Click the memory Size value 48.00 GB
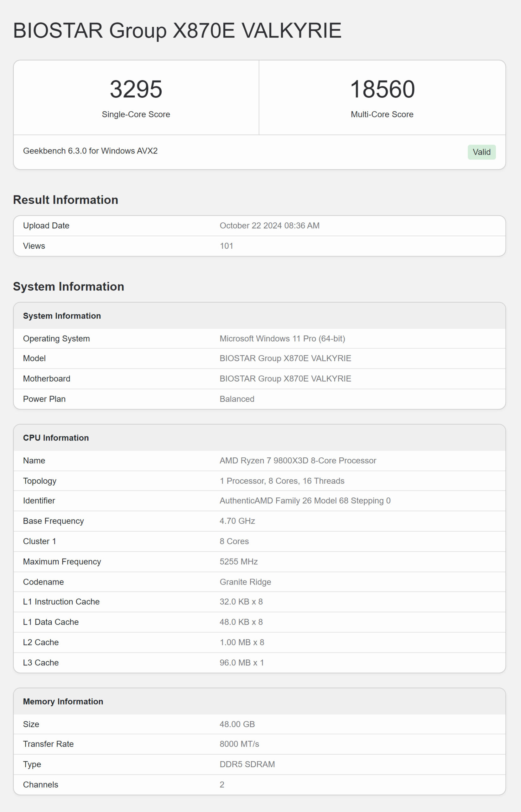This screenshot has height=812, width=521. (237, 724)
